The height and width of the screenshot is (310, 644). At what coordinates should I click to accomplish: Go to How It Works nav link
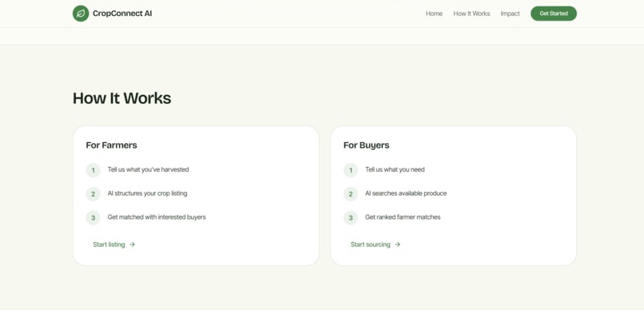(471, 14)
